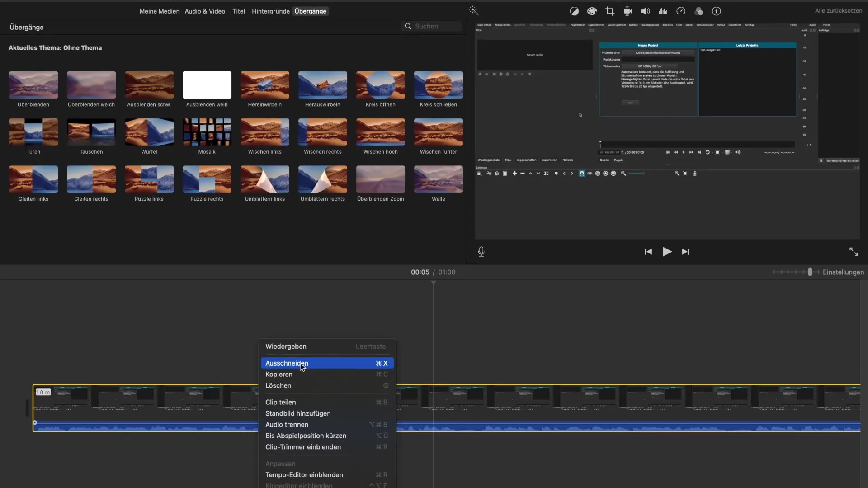Click the voiceover microphone icon
868x488 pixels.
click(x=481, y=252)
